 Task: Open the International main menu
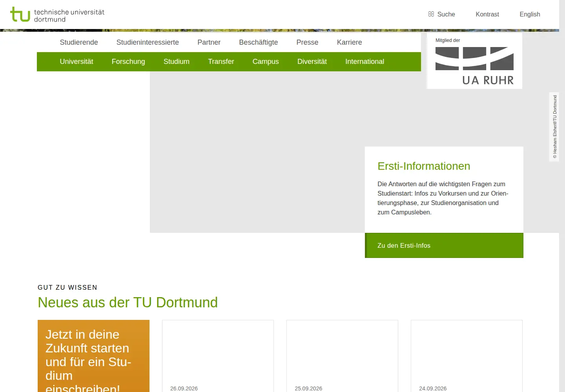click(x=365, y=62)
